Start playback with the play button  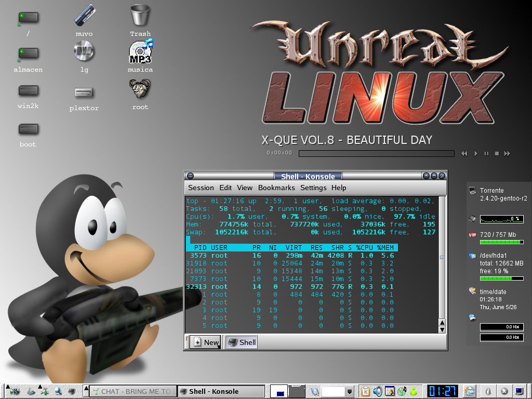pyautogui.click(x=476, y=154)
